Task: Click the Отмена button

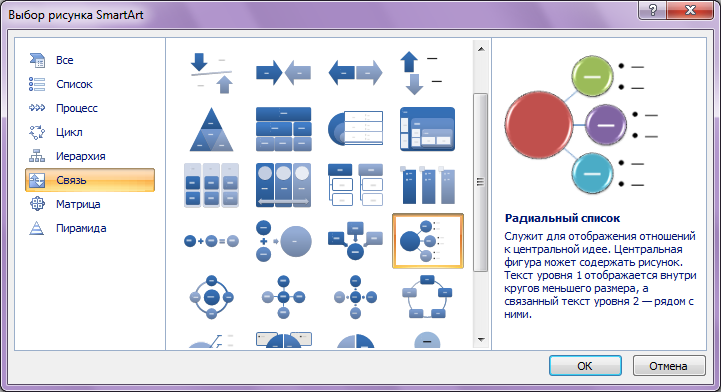Action: [669, 366]
